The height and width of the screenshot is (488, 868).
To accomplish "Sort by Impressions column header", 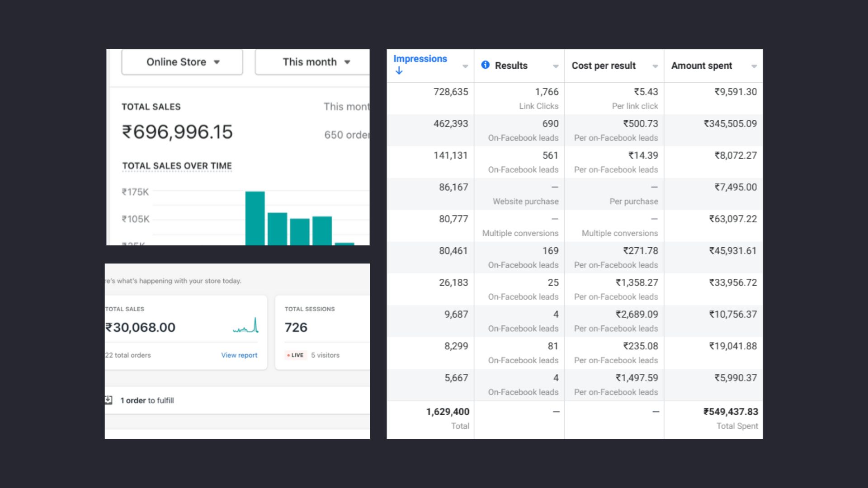I will coord(420,59).
